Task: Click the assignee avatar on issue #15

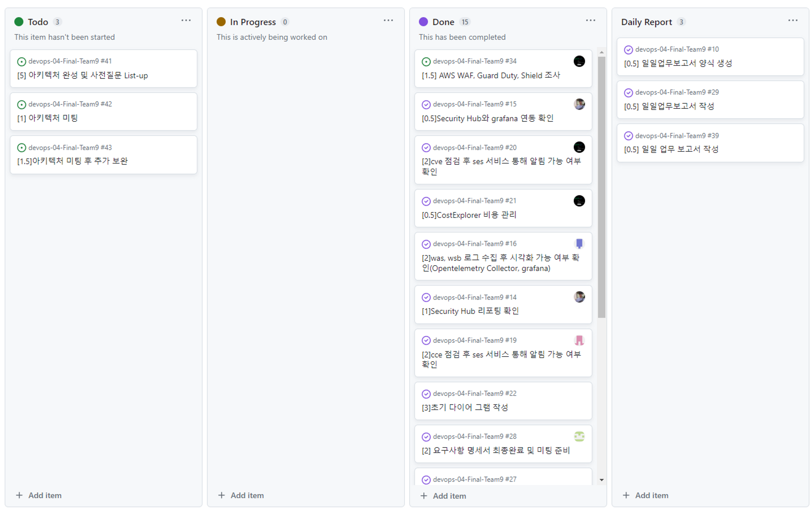Action: pyautogui.click(x=579, y=104)
